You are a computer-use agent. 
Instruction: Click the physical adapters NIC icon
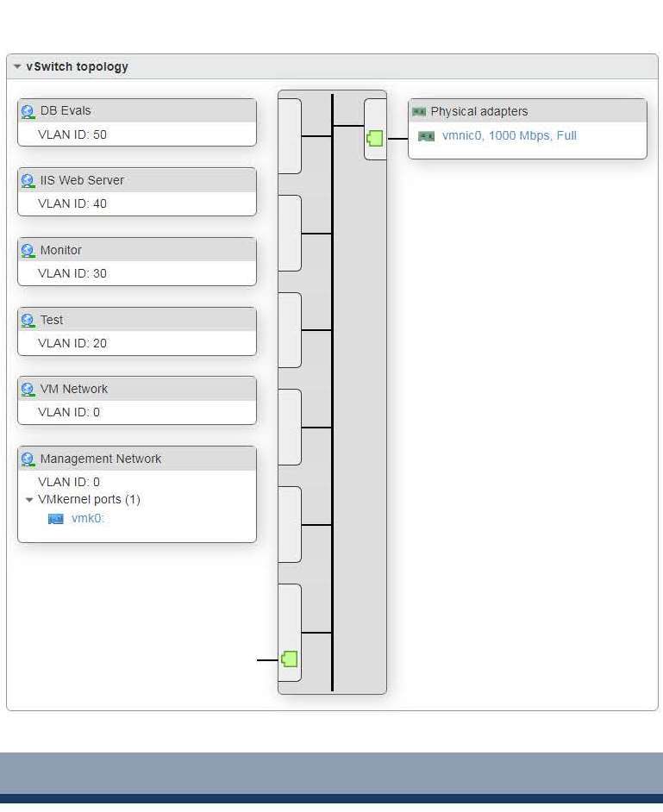(421, 111)
